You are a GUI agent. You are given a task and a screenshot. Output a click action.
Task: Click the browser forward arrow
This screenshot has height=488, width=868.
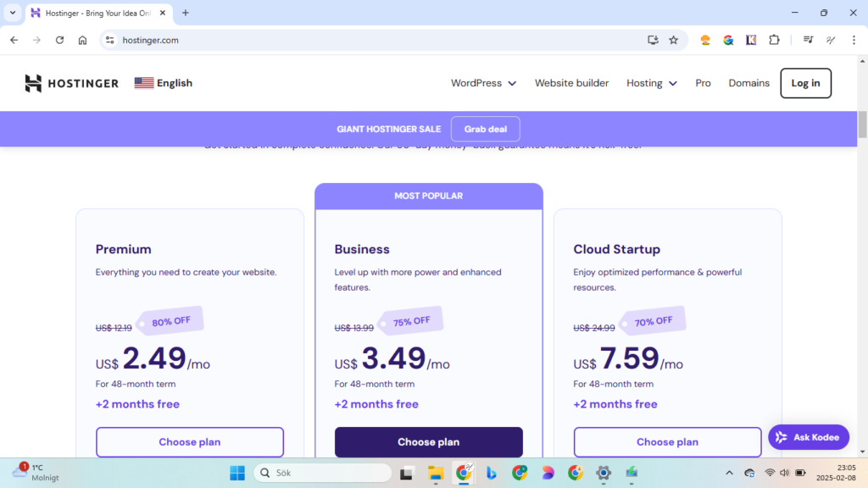click(x=36, y=40)
